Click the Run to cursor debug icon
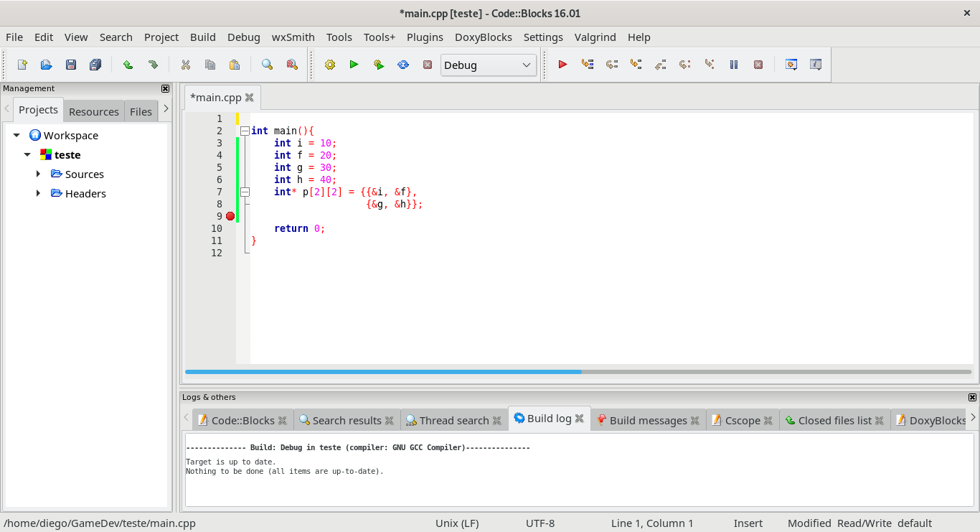The height and width of the screenshot is (532, 980). (x=588, y=65)
